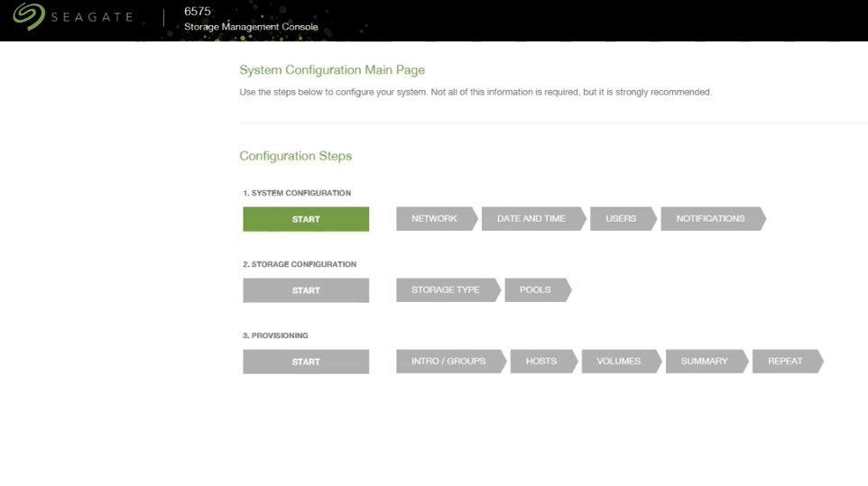Start the System Configuration step
Screen dimensions: 868x486
tap(306, 219)
